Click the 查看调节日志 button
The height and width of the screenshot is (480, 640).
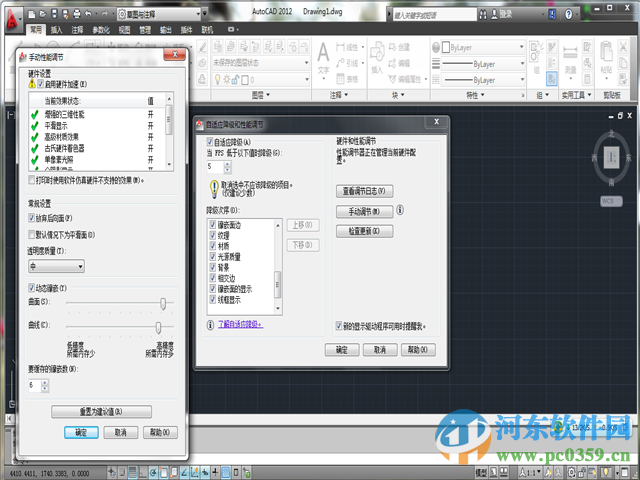tap(364, 191)
